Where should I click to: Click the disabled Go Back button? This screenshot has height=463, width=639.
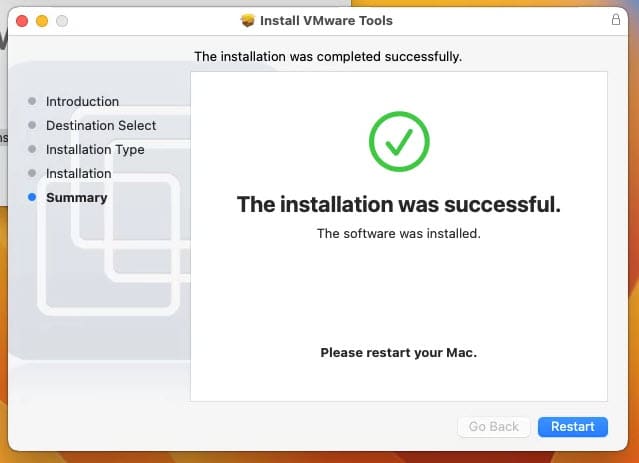click(x=494, y=427)
